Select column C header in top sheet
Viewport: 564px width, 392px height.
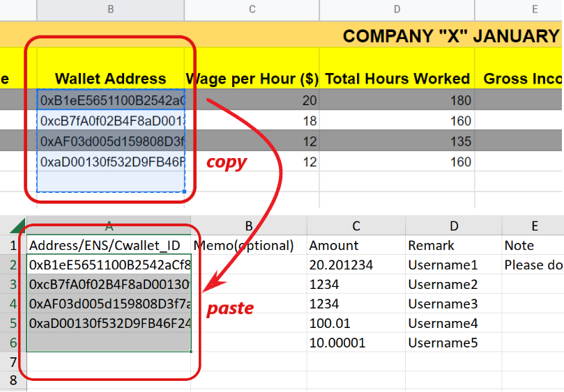click(252, 10)
